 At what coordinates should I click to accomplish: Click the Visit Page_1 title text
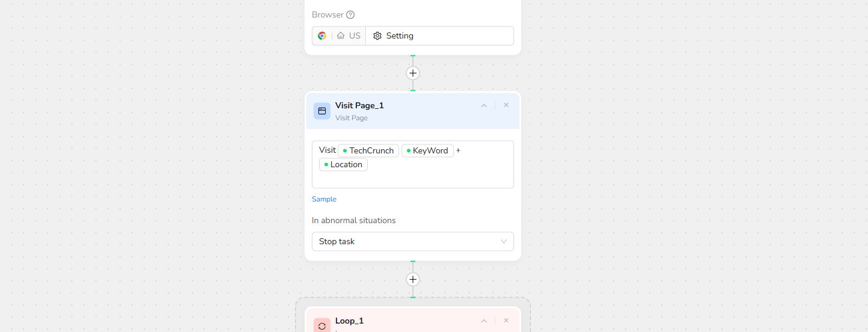[359, 106]
